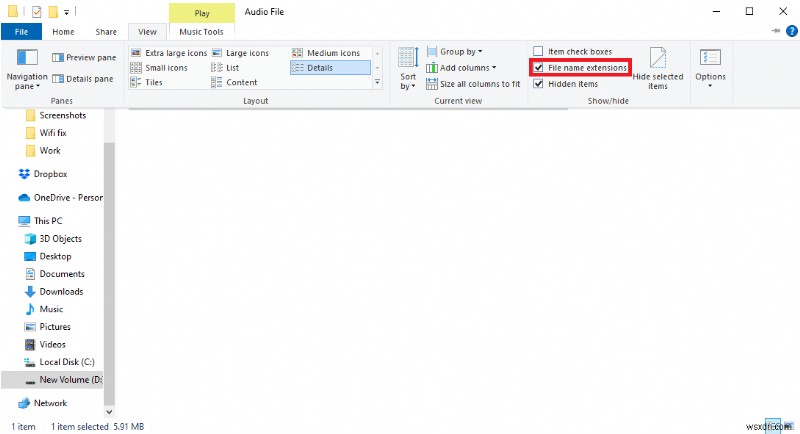Open File Explorer Help icon

point(791,32)
